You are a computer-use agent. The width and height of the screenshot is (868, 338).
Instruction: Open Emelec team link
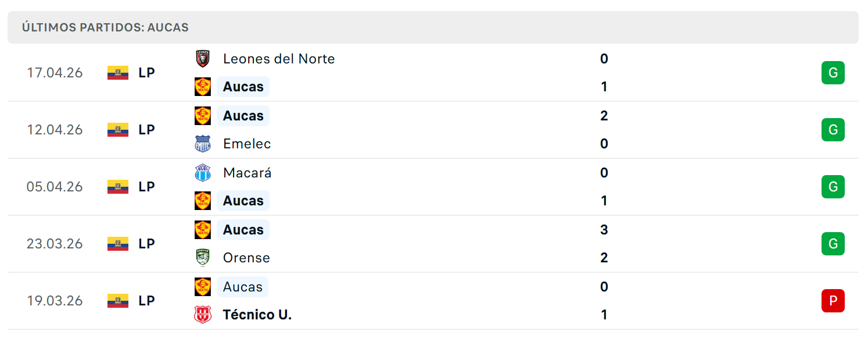pos(247,144)
